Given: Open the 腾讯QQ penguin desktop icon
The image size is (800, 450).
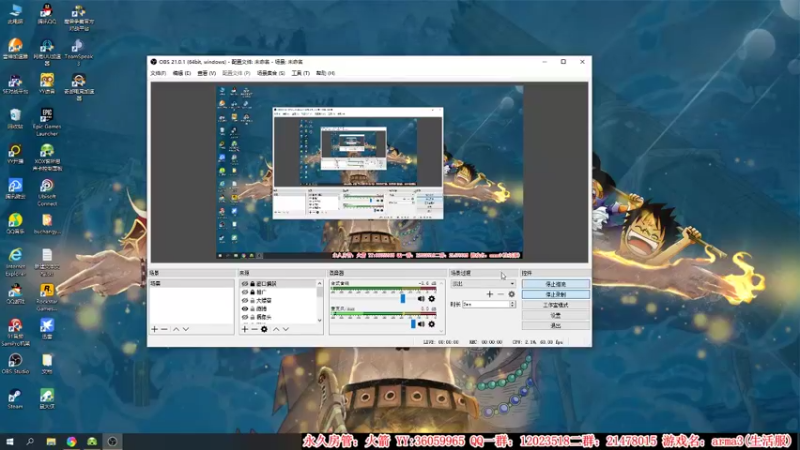Looking at the screenshot, I should pos(47,13).
